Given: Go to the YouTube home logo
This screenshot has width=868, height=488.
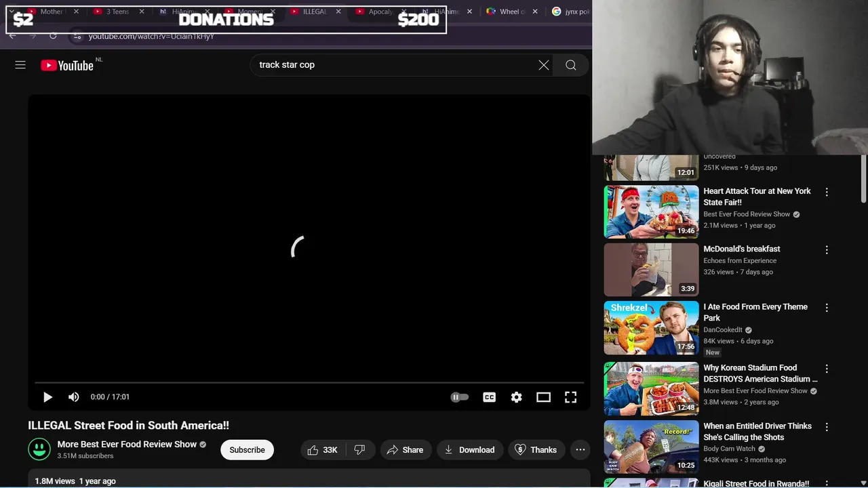Looking at the screenshot, I should [67, 66].
